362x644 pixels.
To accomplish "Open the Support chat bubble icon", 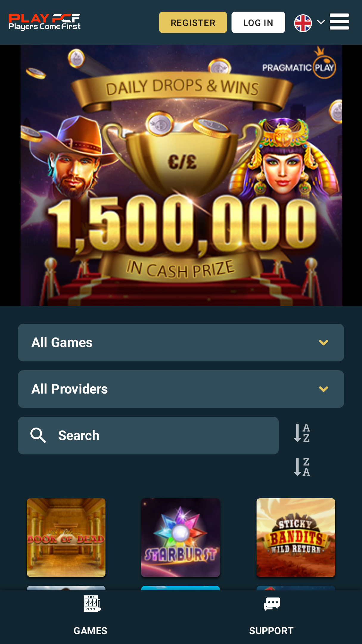I will tap(271, 604).
